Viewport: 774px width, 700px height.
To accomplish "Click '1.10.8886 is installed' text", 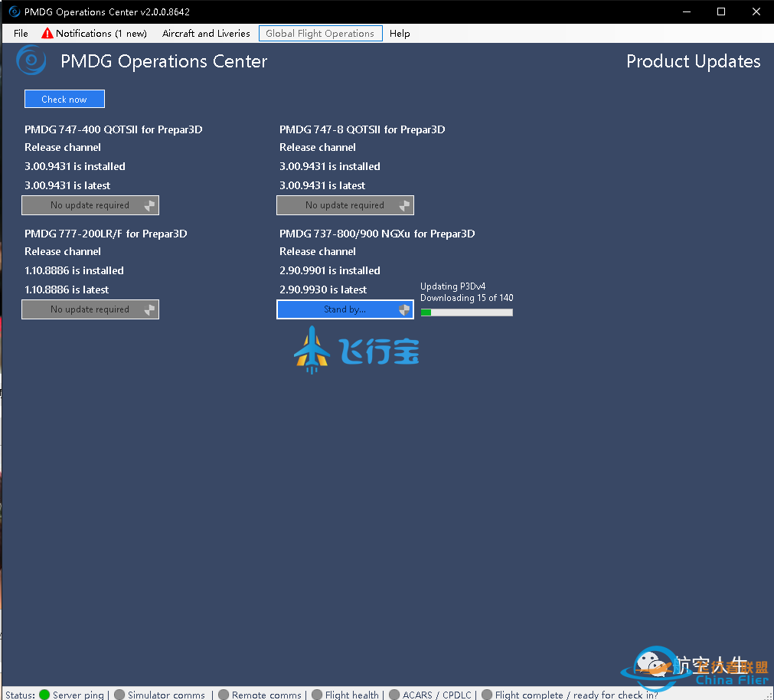I will 74,270.
